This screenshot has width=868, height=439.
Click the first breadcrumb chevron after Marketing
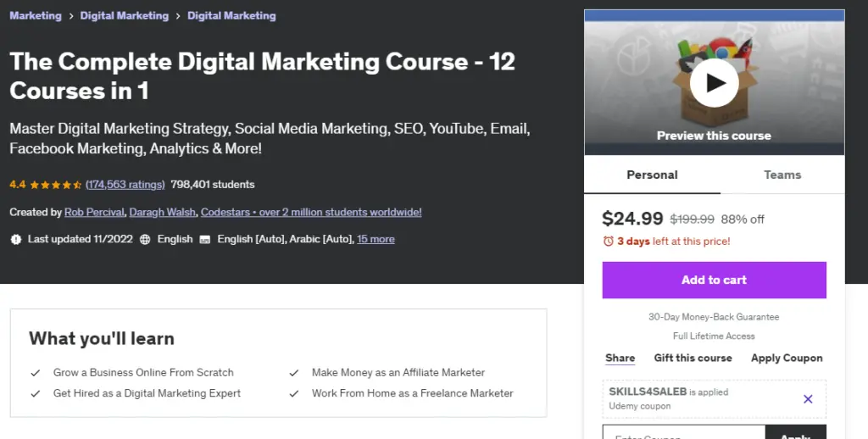click(x=71, y=16)
